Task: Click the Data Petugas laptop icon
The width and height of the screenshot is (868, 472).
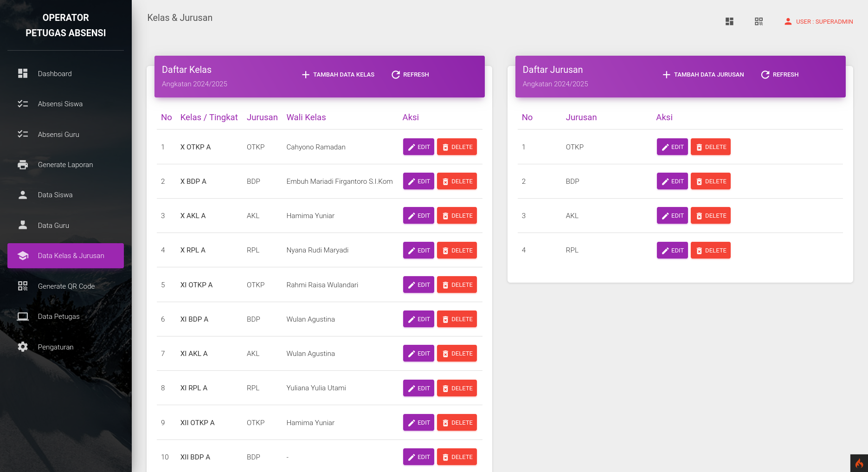Action: [x=23, y=317]
